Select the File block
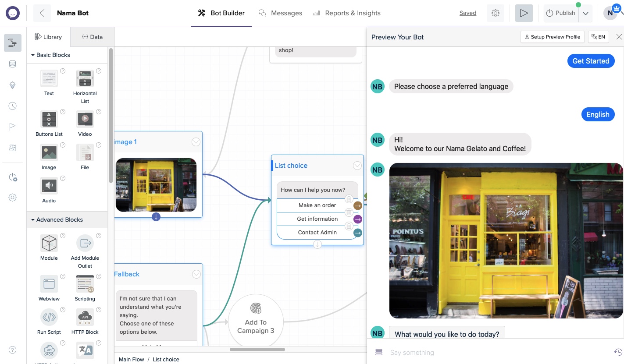Image resolution: width=624 pixels, height=364 pixels. coord(85,157)
